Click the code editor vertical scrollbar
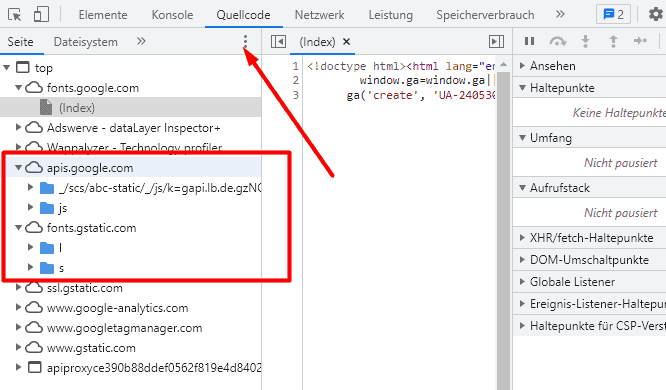The height and width of the screenshot is (390, 666). (503, 231)
